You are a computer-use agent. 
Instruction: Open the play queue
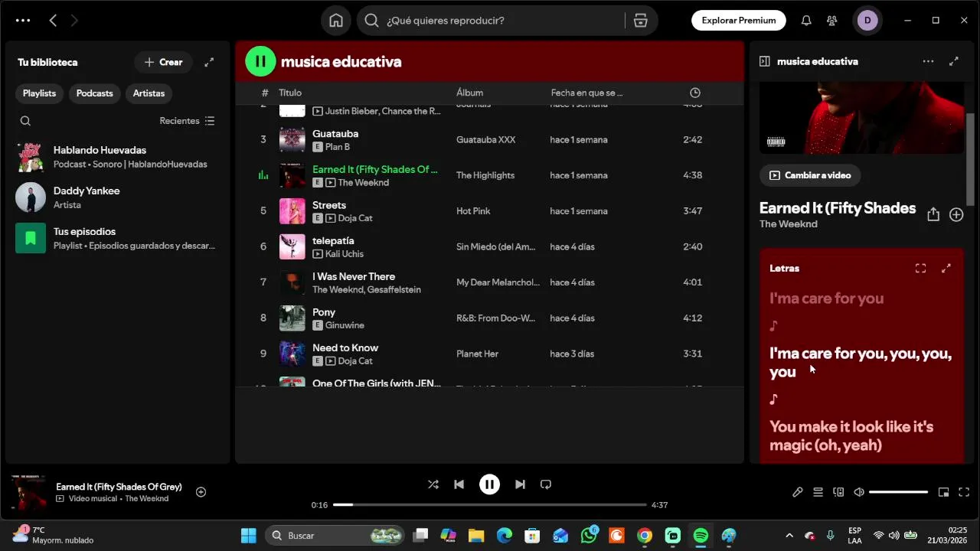pos(818,492)
